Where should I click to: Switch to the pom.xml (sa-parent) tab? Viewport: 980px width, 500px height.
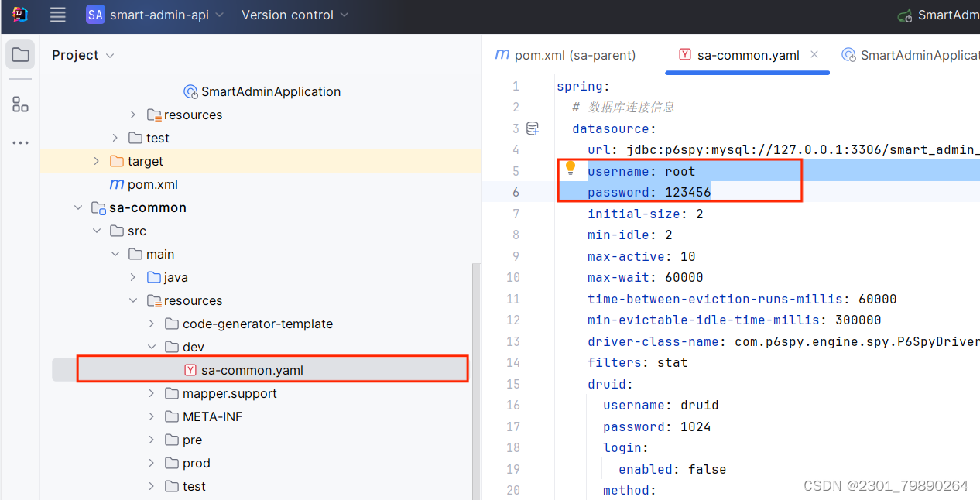565,55
